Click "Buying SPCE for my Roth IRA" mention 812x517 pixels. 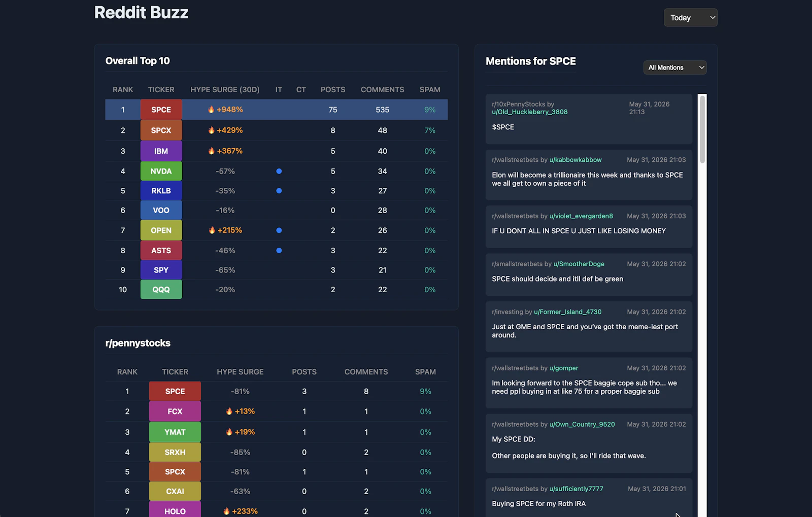[x=538, y=504]
